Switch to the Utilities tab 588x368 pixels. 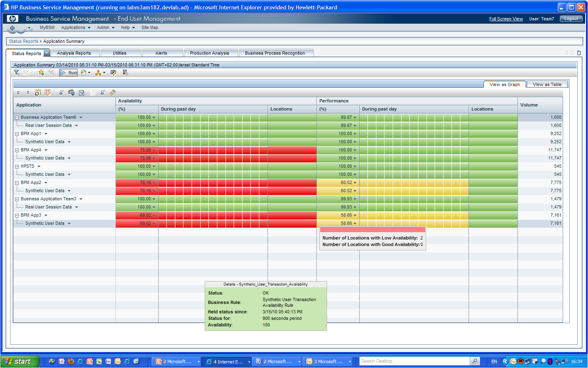pos(121,53)
